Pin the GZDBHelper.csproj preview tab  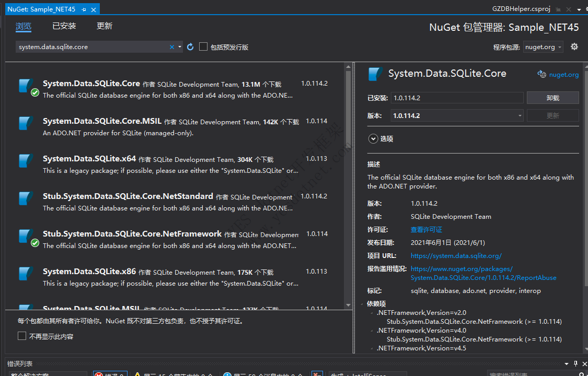point(558,9)
